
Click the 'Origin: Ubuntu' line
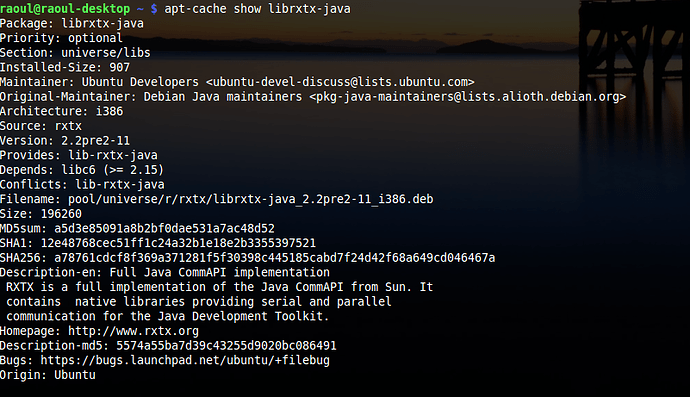48,375
